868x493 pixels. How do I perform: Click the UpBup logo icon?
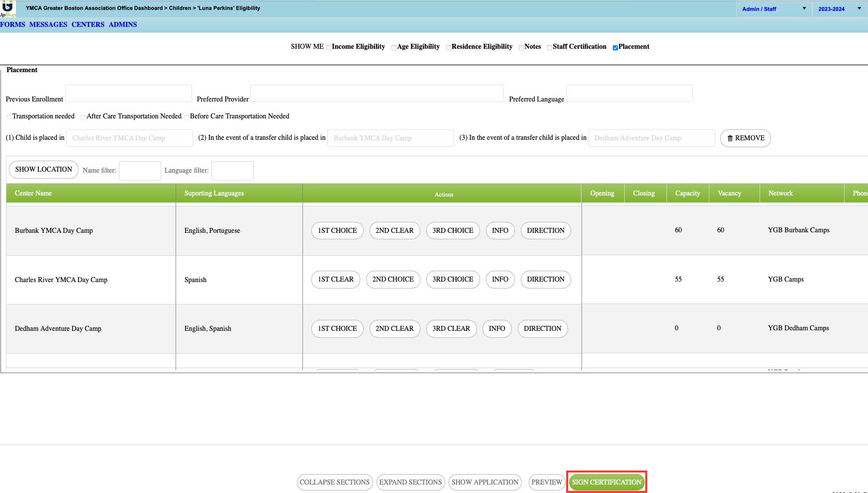pos(7,8)
